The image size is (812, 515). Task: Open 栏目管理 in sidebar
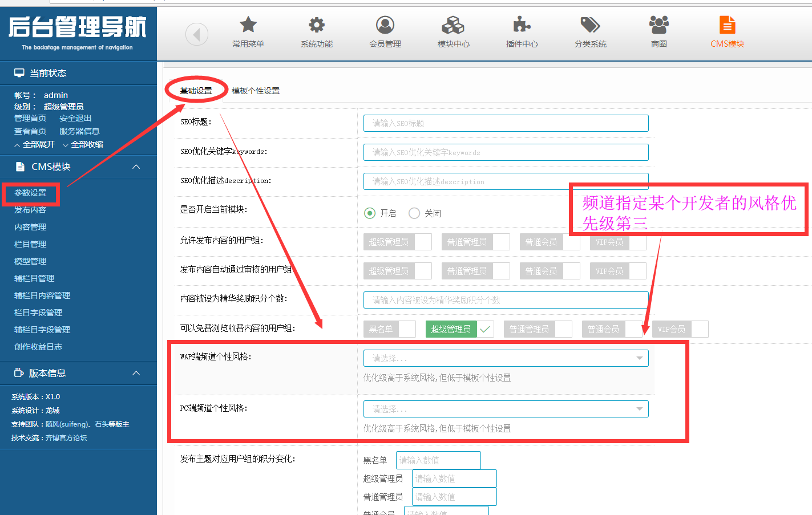tap(30, 244)
